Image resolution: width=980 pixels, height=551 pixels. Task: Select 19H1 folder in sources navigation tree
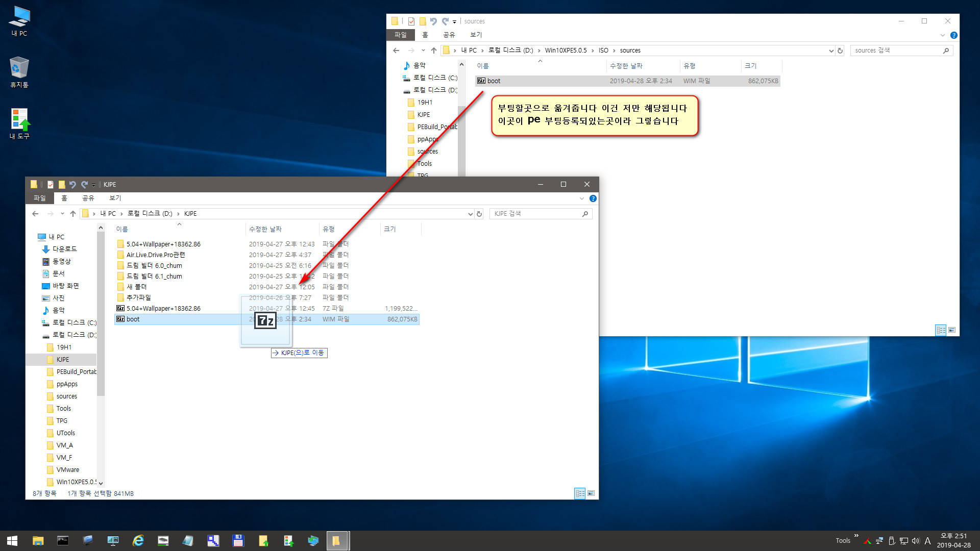(425, 103)
